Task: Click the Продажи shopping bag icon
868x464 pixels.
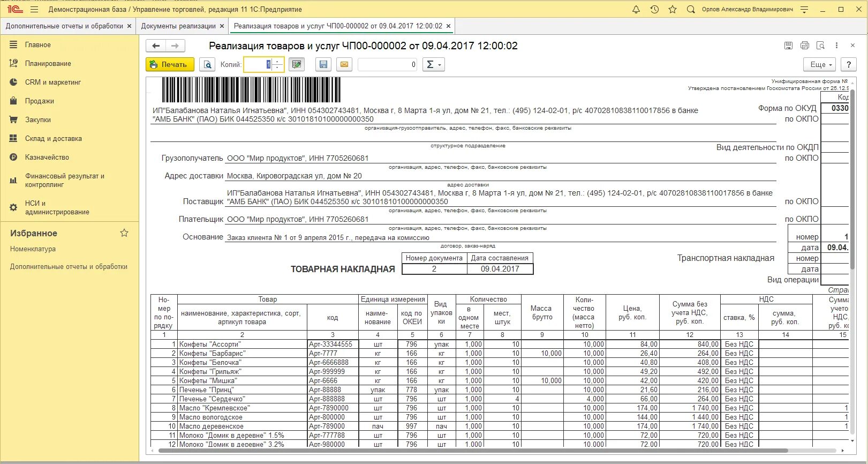Action: pos(13,101)
